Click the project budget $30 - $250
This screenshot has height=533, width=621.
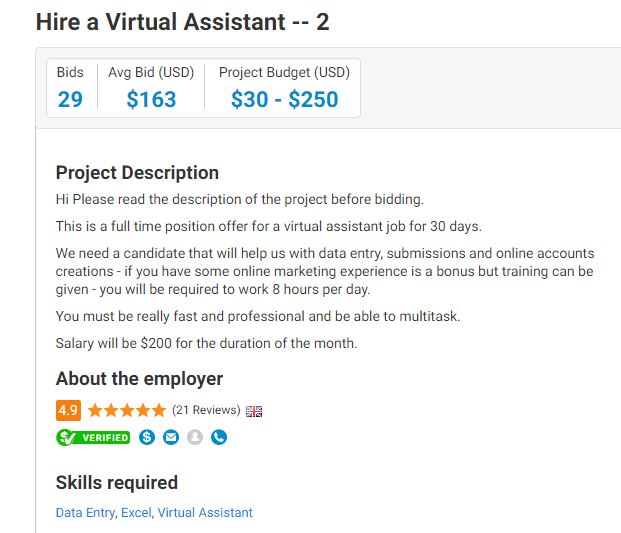click(285, 99)
